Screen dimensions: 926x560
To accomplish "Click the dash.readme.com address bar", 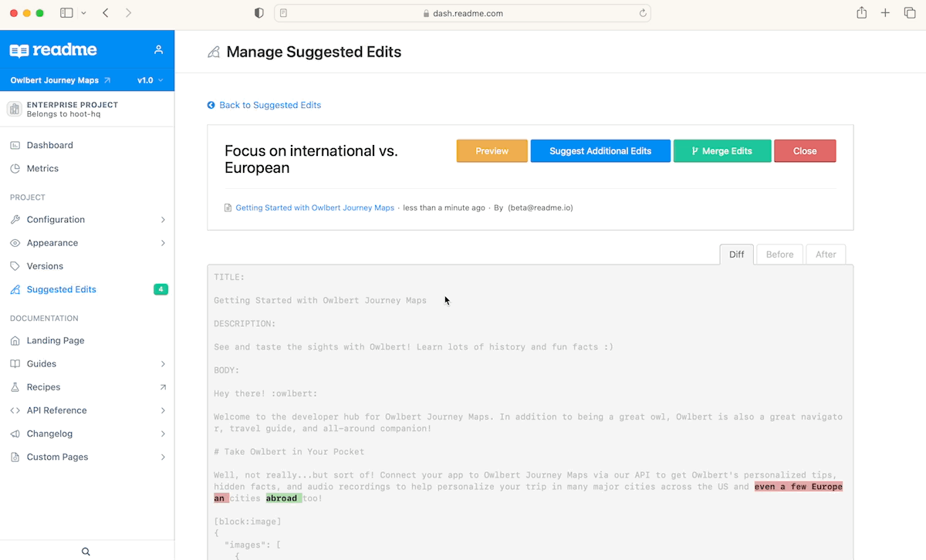I will (x=463, y=13).
